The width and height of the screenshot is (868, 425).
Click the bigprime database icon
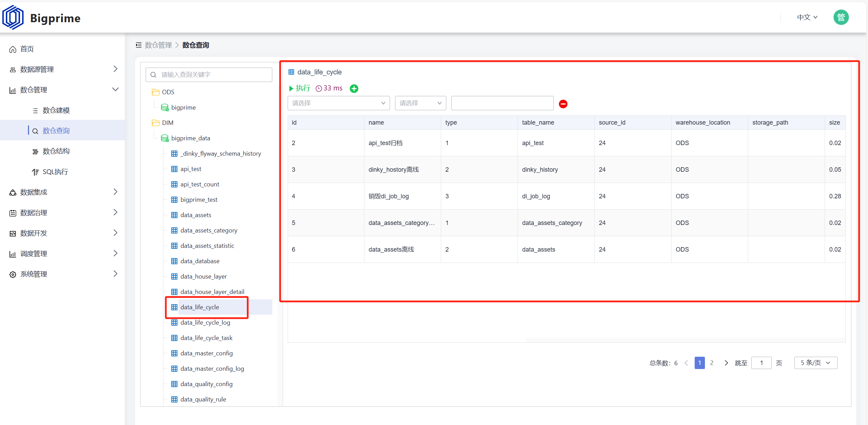click(x=165, y=108)
